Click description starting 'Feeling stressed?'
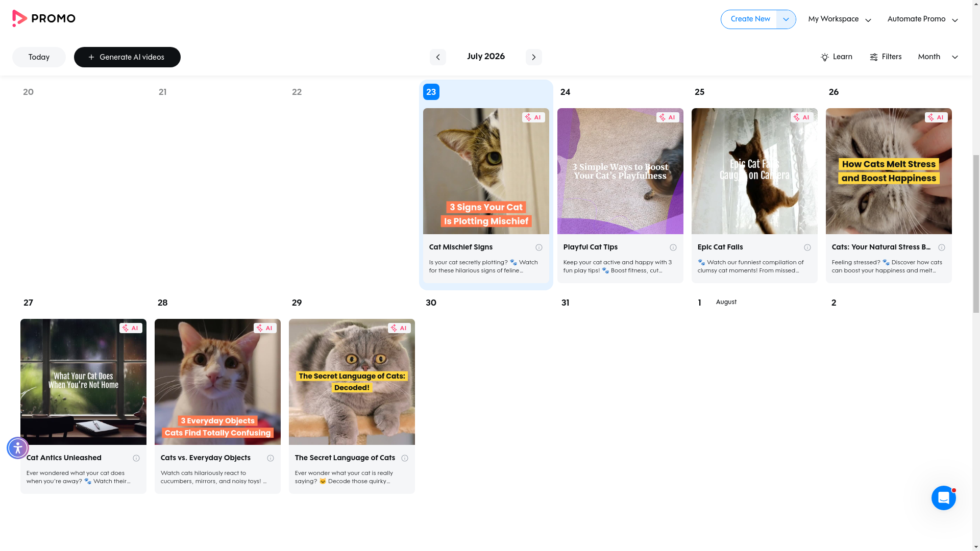 click(x=887, y=267)
